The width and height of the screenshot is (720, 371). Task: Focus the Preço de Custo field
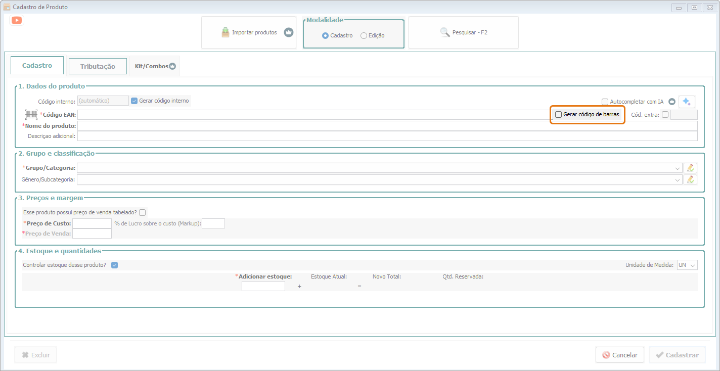click(x=92, y=223)
